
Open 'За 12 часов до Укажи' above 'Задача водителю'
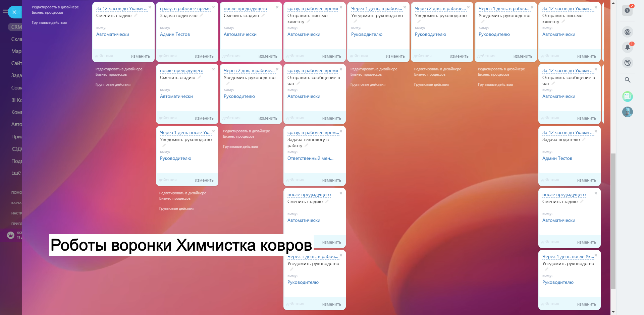click(x=568, y=133)
